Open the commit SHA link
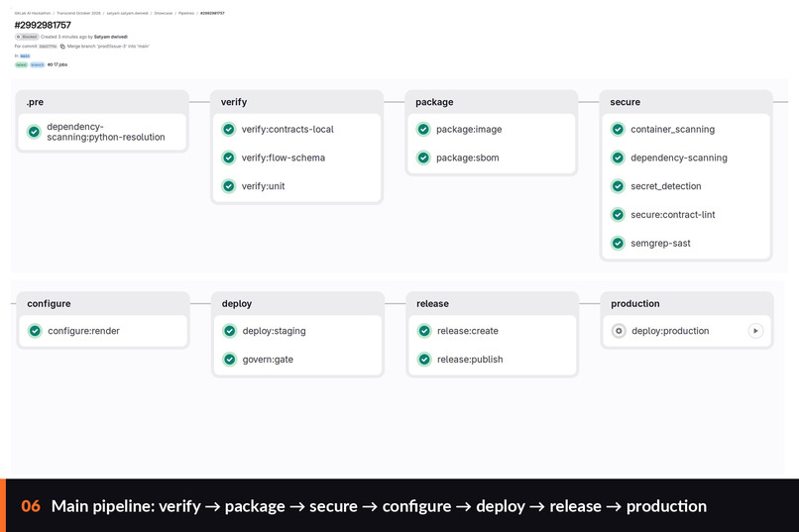The height and width of the screenshot is (532, 799). pos(48,47)
